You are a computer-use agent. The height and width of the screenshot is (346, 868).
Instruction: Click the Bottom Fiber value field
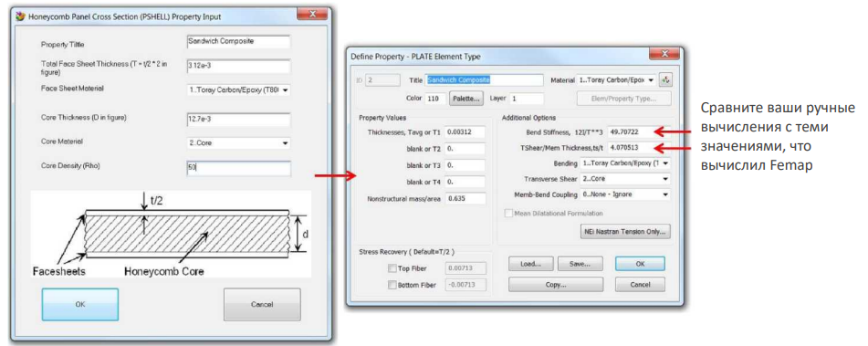(x=465, y=285)
